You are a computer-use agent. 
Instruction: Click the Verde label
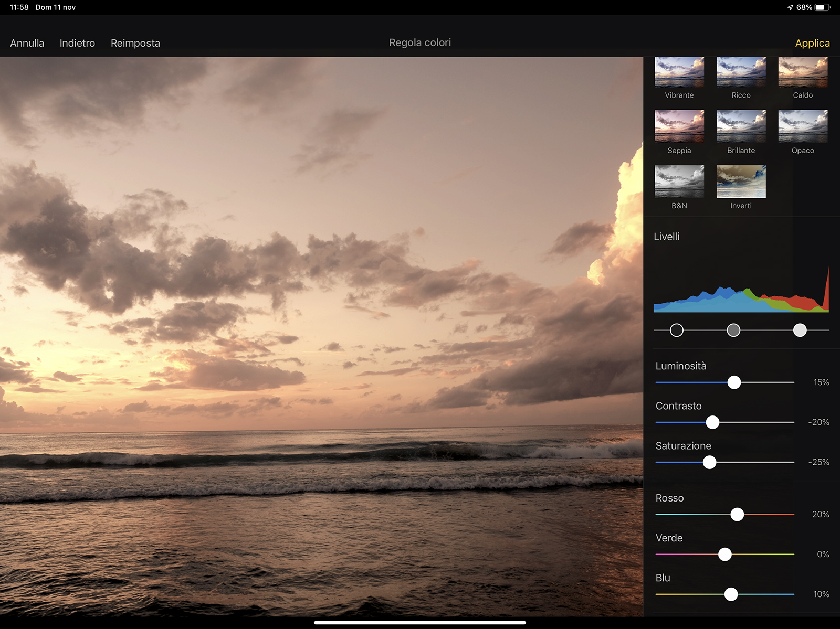(669, 538)
